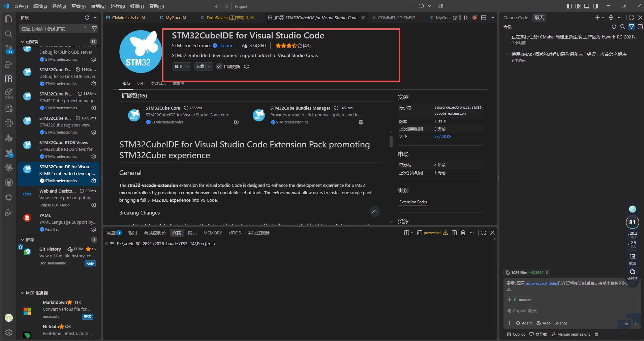Refresh the extensions list
Image resolution: width=644 pixels, height=341 pixels.
[x=87, y=18]
